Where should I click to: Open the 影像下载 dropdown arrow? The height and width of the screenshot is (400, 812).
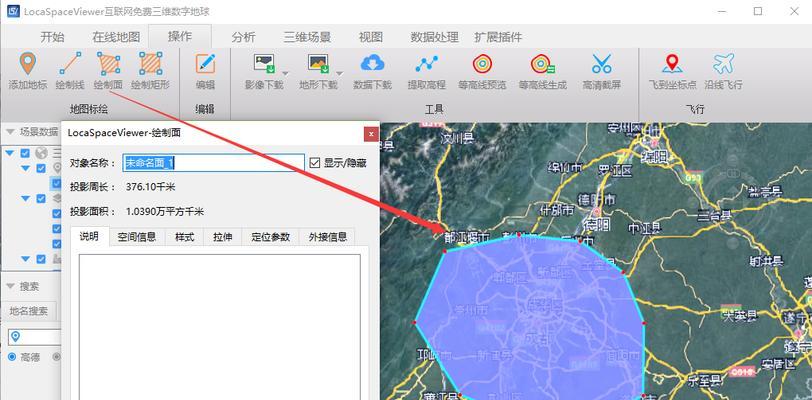285,73
